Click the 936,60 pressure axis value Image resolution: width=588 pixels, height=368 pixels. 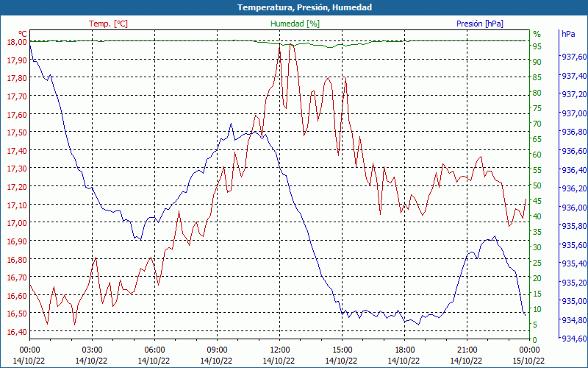pyautogui.click(x=574, y=151)
